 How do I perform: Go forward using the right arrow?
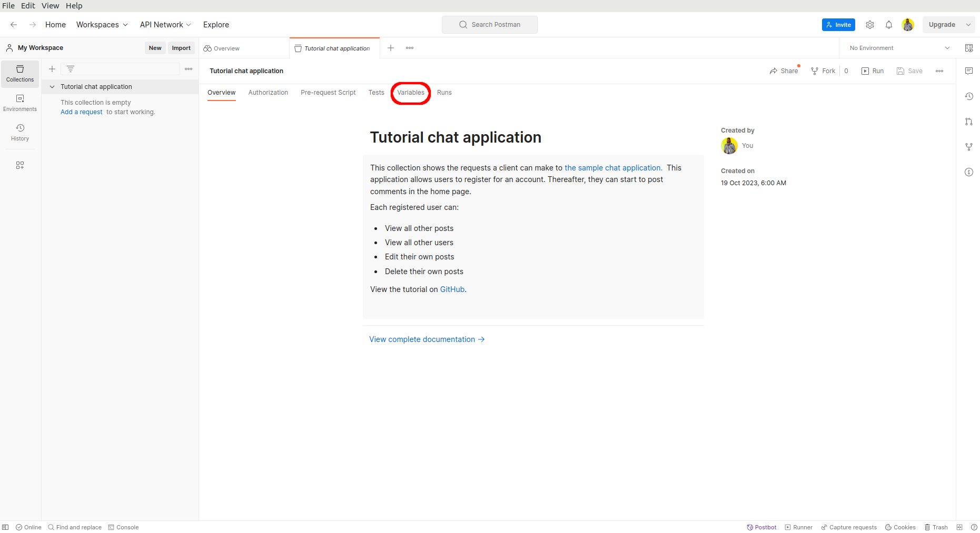coord(33,25)
